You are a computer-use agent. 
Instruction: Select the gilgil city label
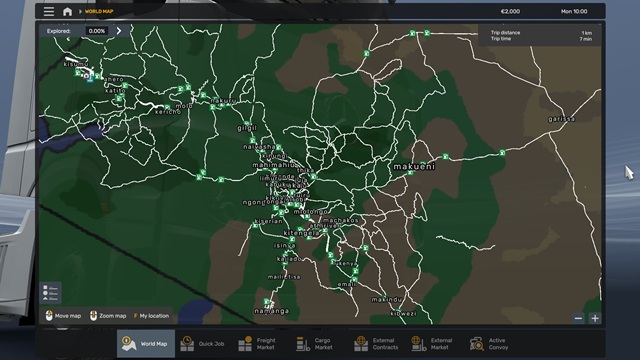pos(247,128)
